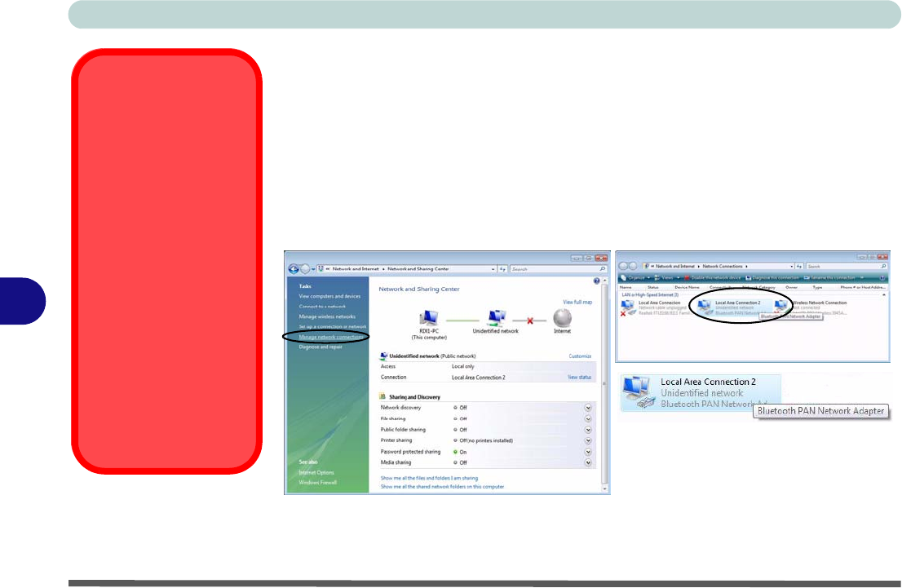Image resolution: width=902 pixels, height=588 pixels.
Task: Click Rename this connection
Action: click(x=829, y=278)
